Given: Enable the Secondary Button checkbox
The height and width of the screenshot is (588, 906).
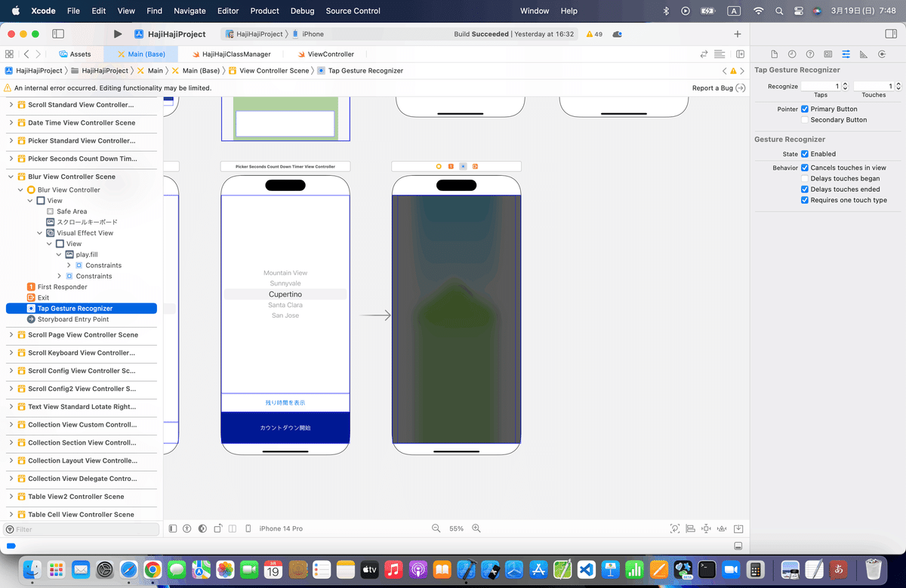Looking at the screenshot, I should 805,120.
